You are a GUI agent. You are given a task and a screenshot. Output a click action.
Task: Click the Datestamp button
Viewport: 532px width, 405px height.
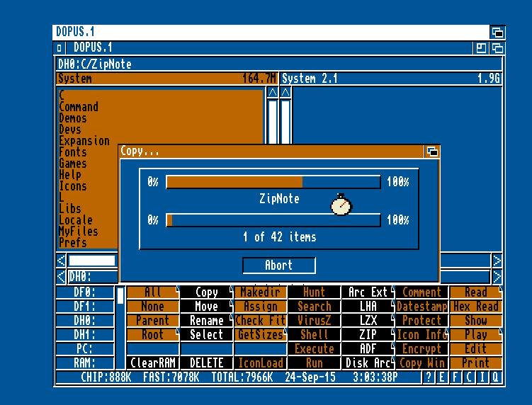[x=422, y=307]
